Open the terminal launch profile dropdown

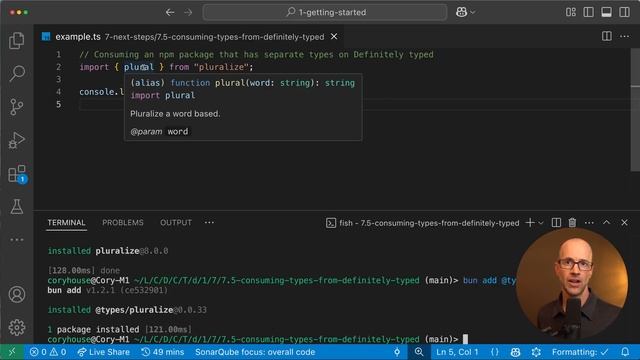point(541,223)
